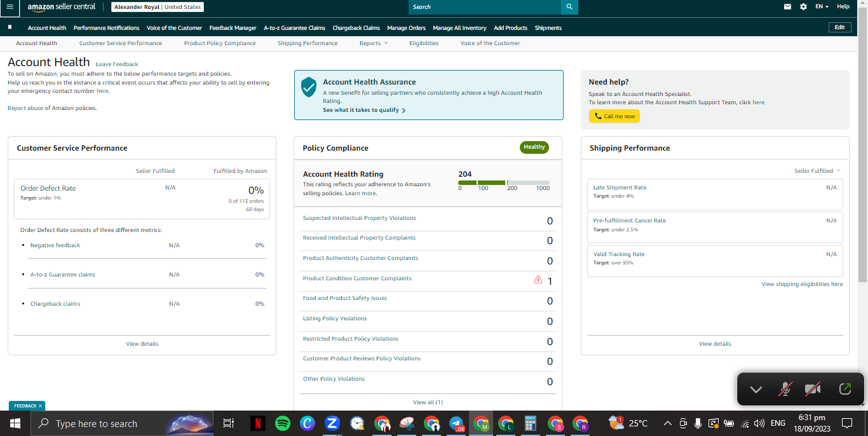Viewport: 868px width, 436px height.
Task: Click the Search input field
Action: coord(485,7)
